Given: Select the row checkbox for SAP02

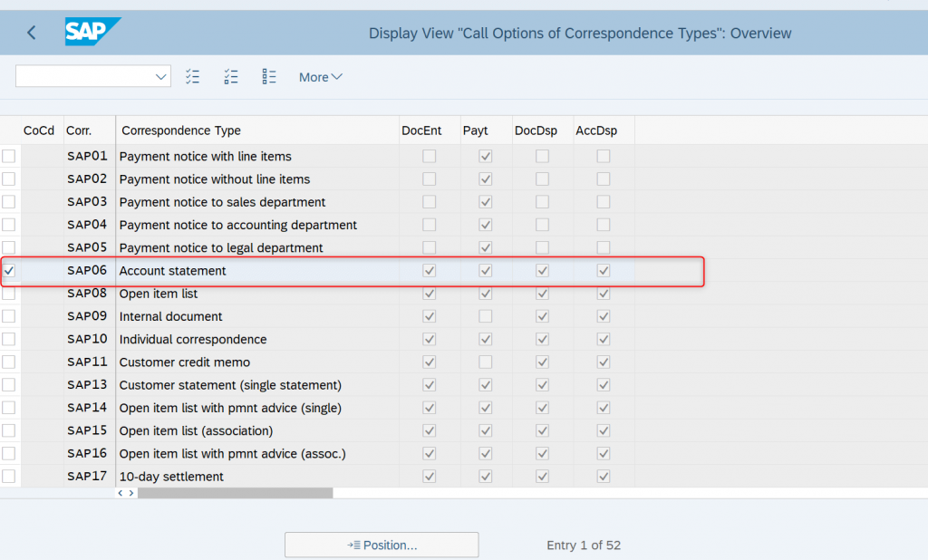Looking at the screenshot, I should click(9, 179).
